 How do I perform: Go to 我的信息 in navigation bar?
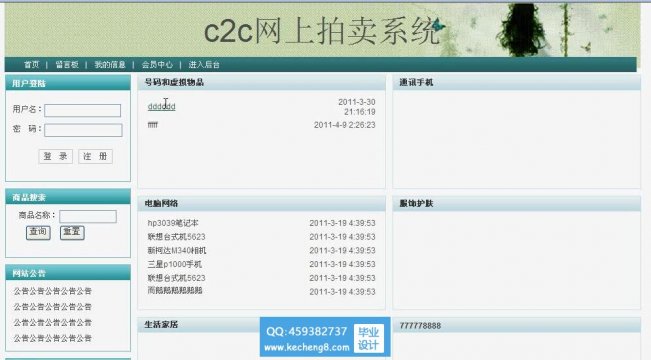(x=110, y=65)
